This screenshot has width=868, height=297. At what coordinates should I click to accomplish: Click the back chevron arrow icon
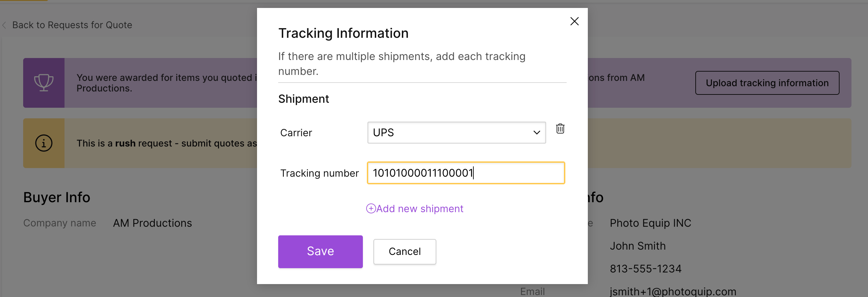click(x=4, y=25)
